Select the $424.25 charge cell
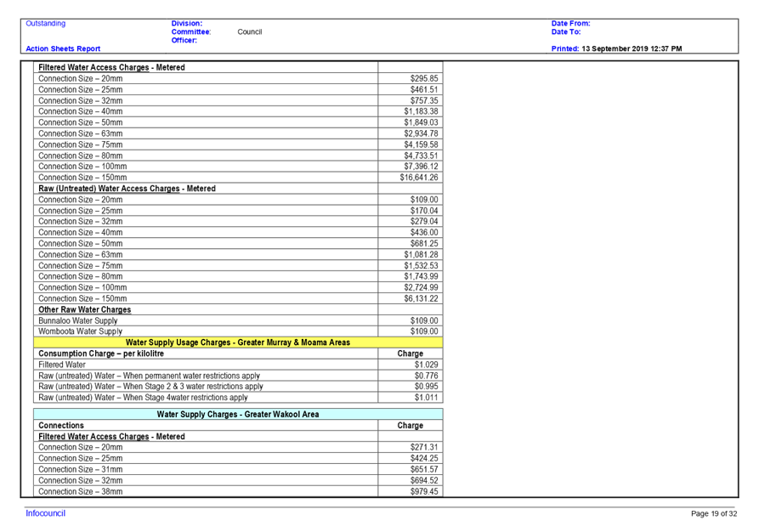The image size is (759, 532). [x=411, y=458]
